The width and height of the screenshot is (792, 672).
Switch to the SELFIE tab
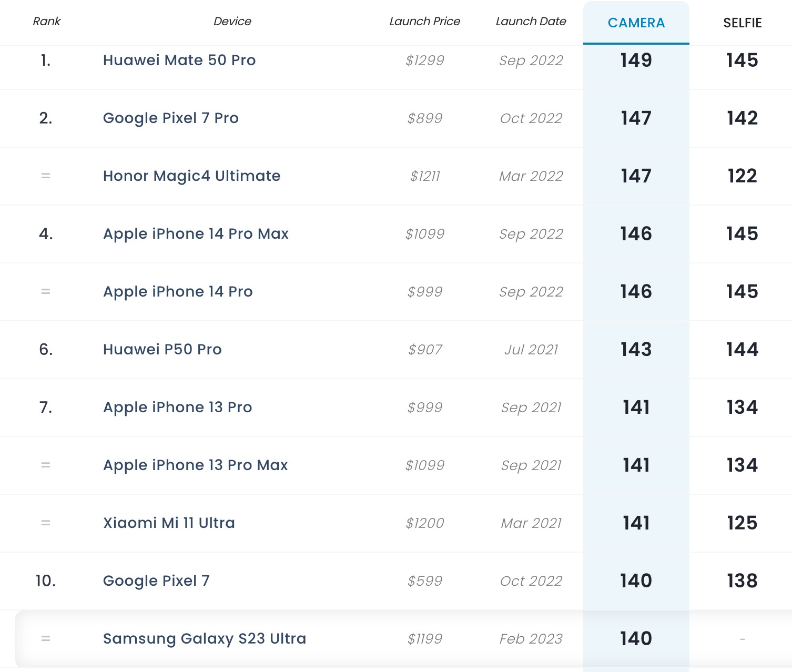(742, 23)
